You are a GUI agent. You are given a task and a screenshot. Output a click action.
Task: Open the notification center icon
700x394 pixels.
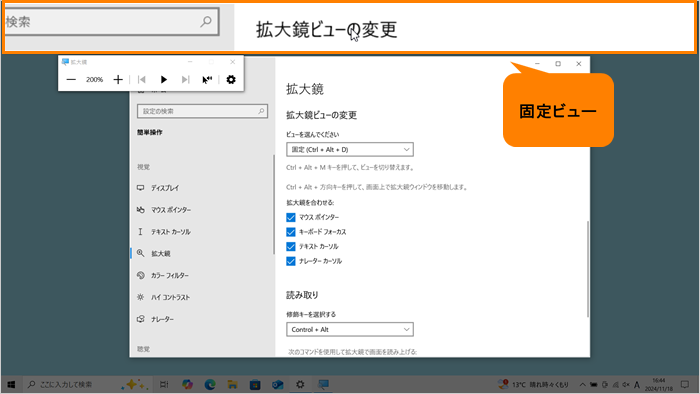(x=685, y=384)
